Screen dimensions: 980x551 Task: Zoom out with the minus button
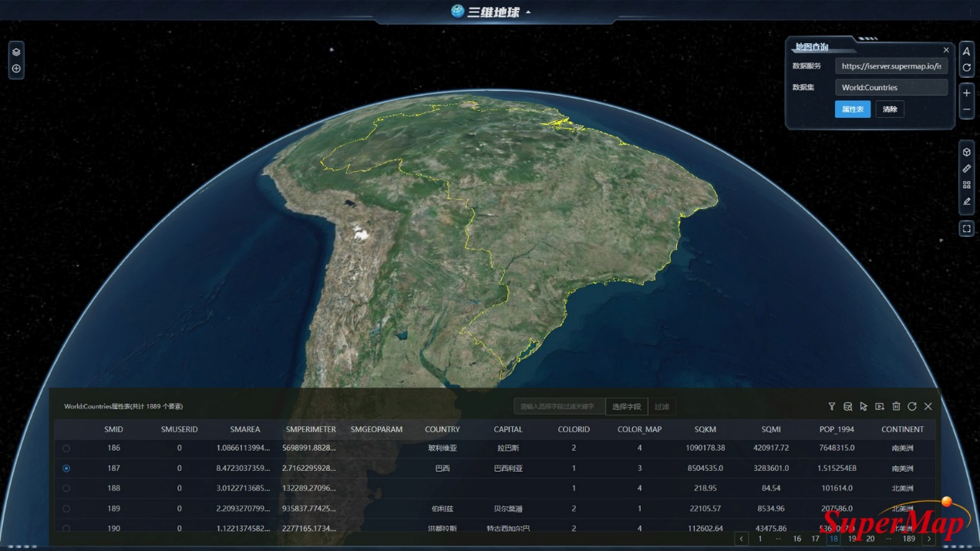966,110
